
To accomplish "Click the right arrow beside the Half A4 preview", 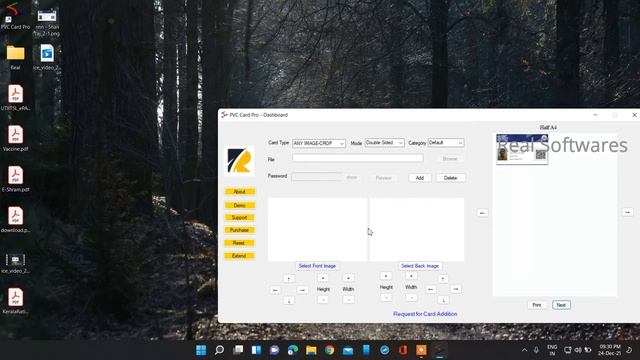I will click(x=627, y=212).
